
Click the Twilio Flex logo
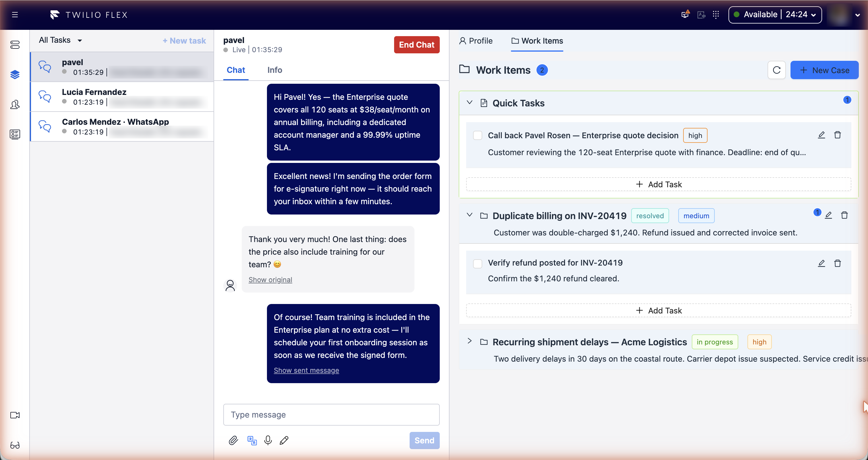pyautogui.click(x=89, y=15)
